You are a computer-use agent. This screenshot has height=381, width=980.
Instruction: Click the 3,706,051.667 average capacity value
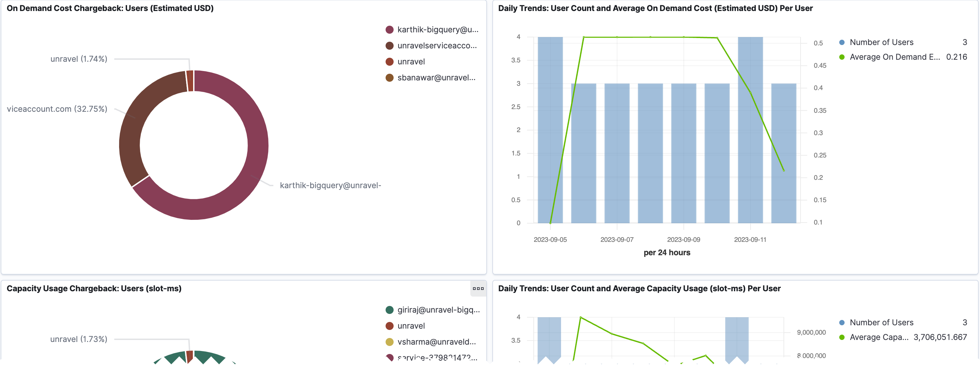(x=940, y=337)
